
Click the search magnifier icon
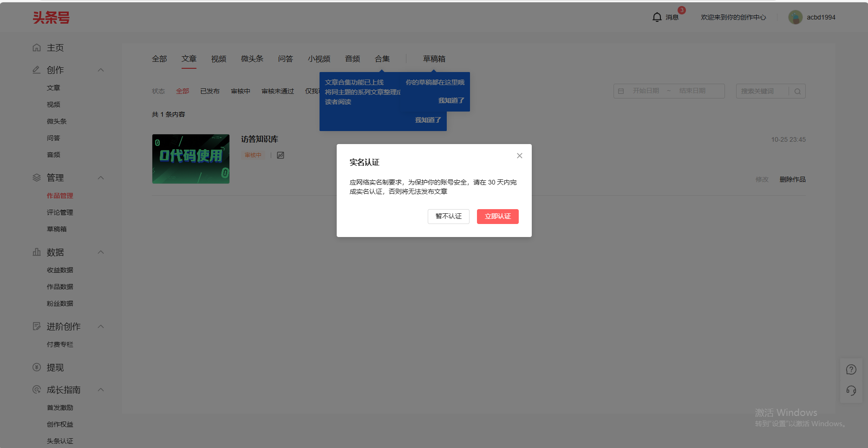[x=797, y=91]
